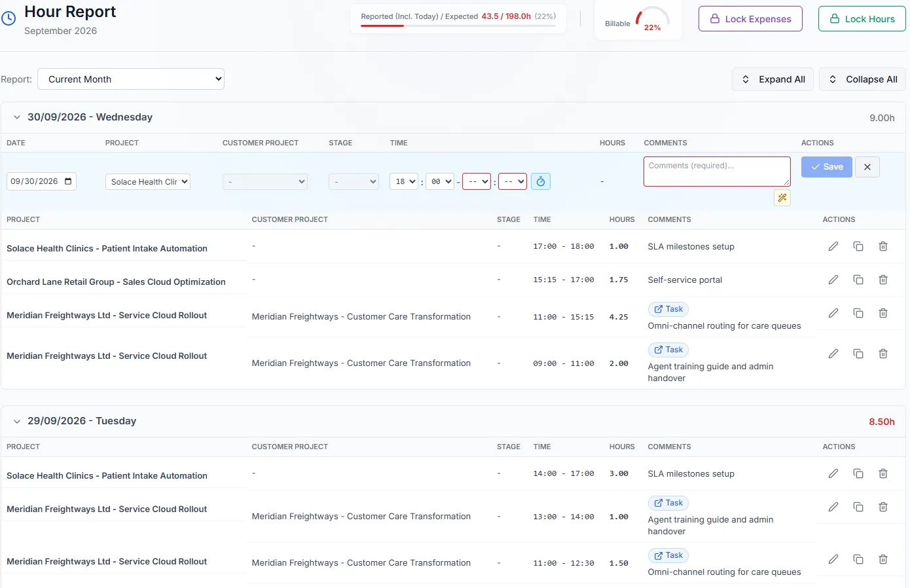Image resolution: width=910 pixels, height=588 pixels.
Task: Open the Report period dropdown
Action: click(131, 79)
